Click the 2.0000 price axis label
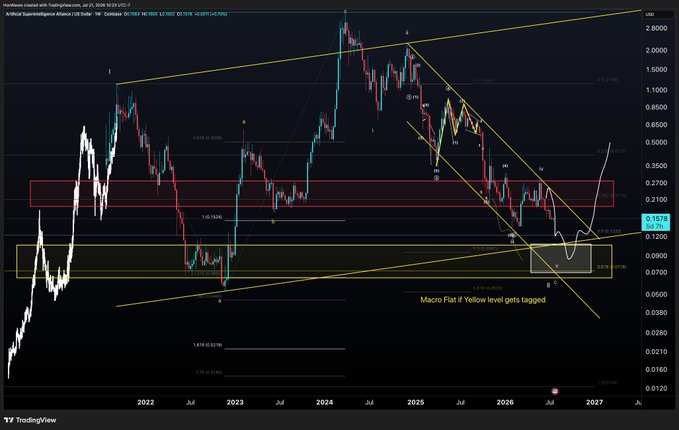679x430 pixels. point(656,50)
